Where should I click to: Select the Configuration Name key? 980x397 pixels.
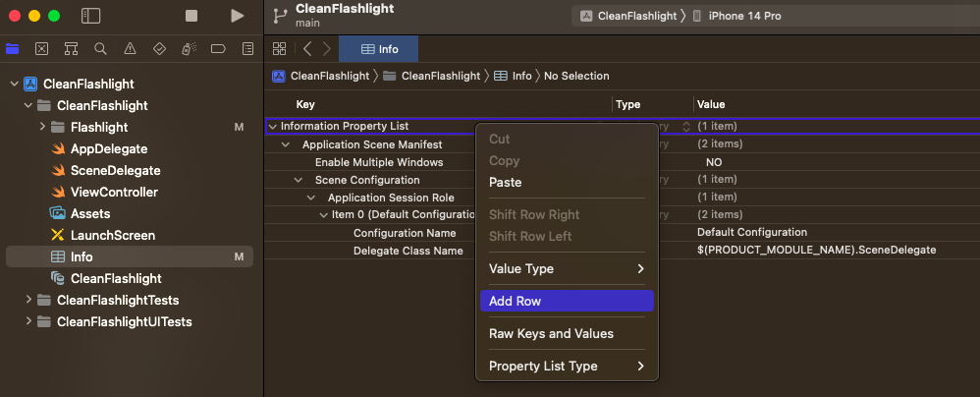405,233
